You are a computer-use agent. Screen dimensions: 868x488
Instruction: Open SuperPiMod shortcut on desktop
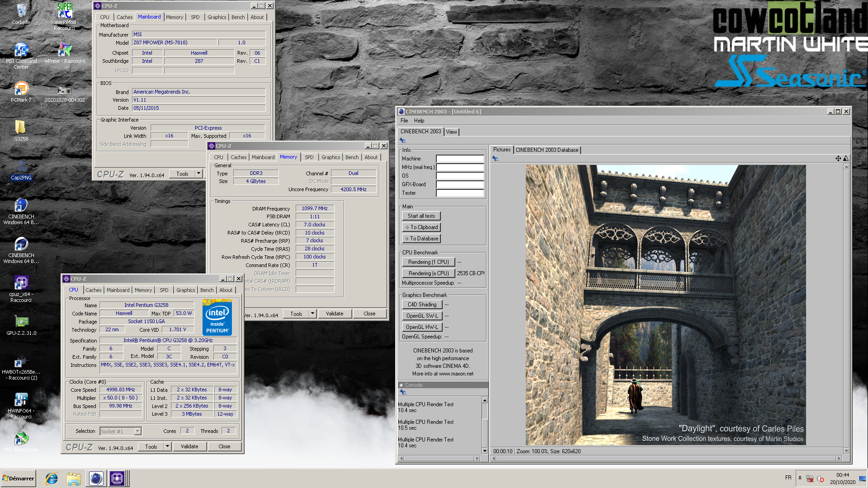65,16
